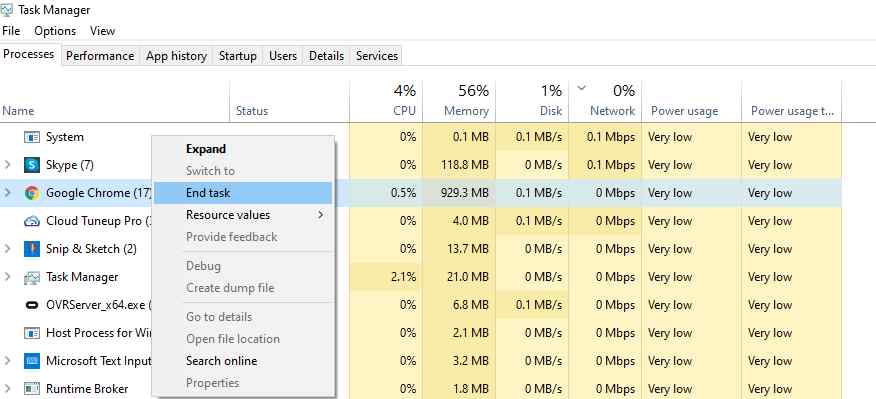
Task: Open the Options menu
Action: tap(55, 31)
